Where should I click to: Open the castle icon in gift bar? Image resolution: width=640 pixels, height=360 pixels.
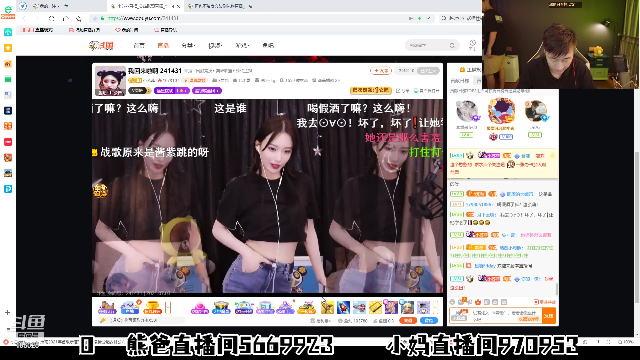point(107,307)
